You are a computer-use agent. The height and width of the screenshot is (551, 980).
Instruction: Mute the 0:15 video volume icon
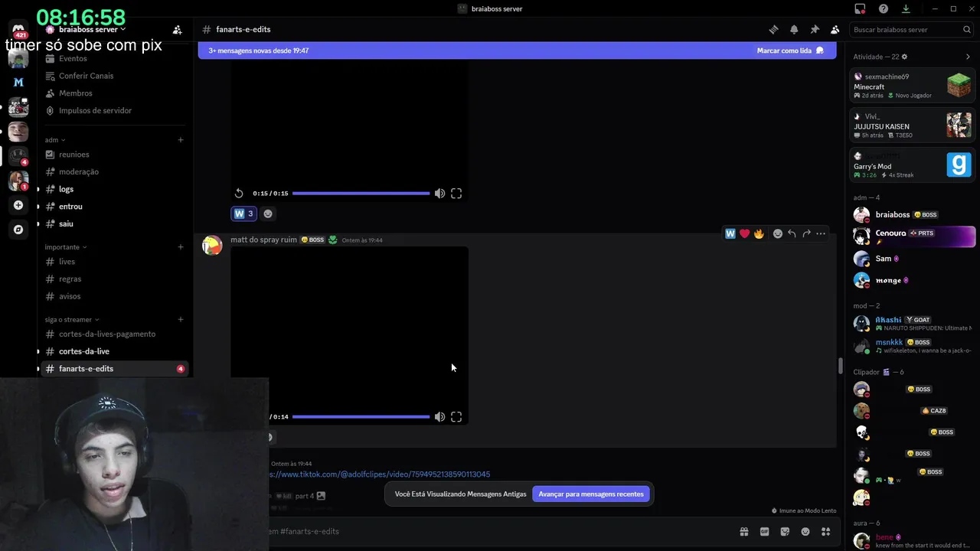(x=439, y=194)
